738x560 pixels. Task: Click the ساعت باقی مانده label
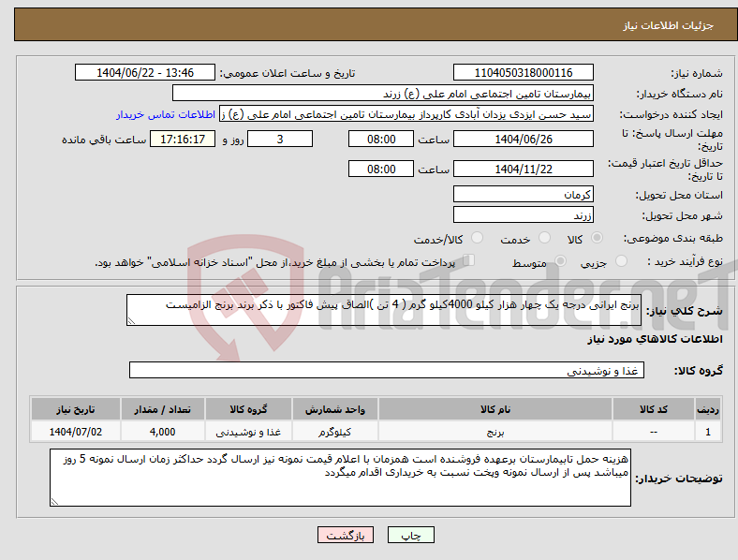(x=104, y=140)
